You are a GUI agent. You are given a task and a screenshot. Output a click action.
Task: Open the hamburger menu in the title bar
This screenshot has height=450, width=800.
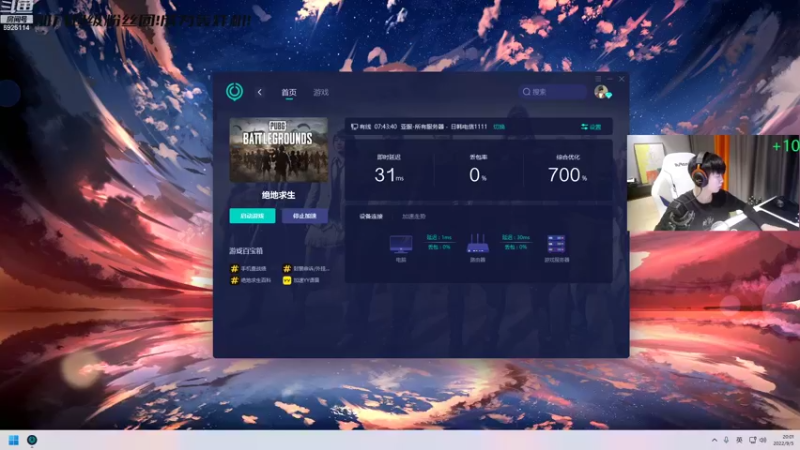598,79
